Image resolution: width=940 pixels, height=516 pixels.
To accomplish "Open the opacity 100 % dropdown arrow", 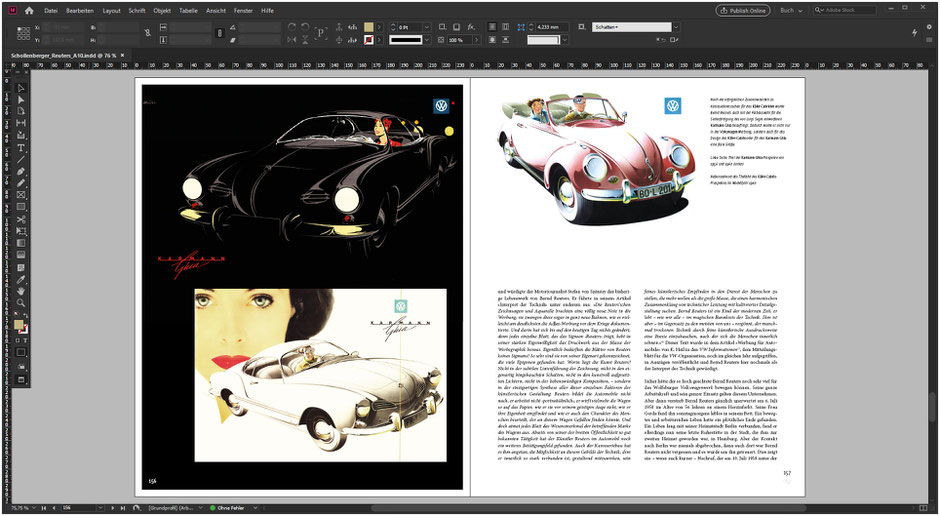I will (477, 40).
